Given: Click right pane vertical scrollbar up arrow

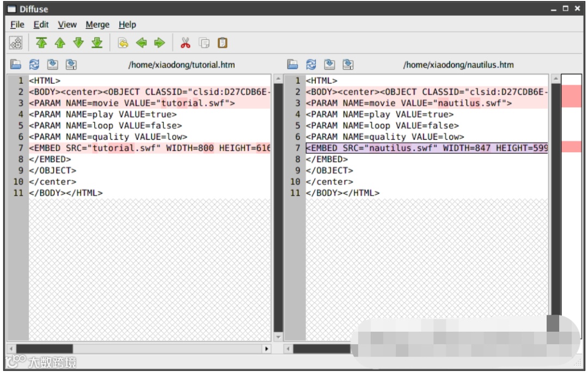Looking at the screenshot, I should [x=556, y=79].
